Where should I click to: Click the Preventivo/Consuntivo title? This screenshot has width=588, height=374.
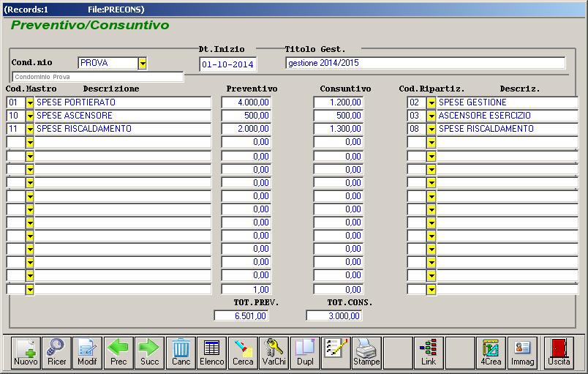(90, 25)
